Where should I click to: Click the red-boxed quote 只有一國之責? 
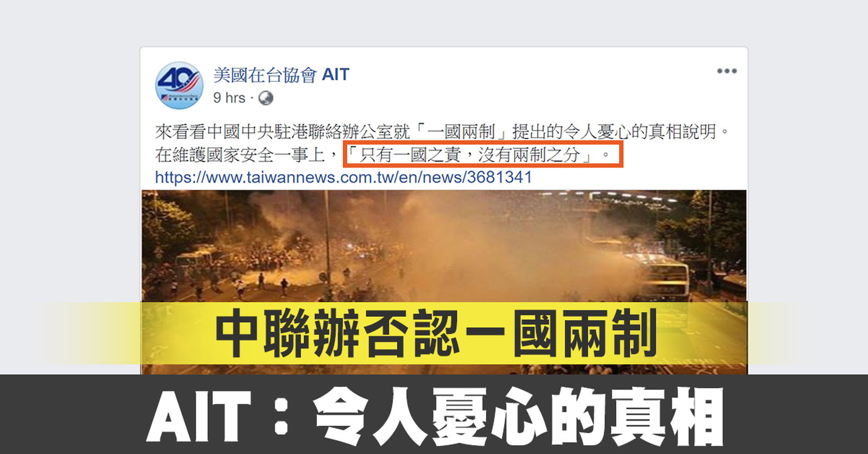[x=482, y=155]
